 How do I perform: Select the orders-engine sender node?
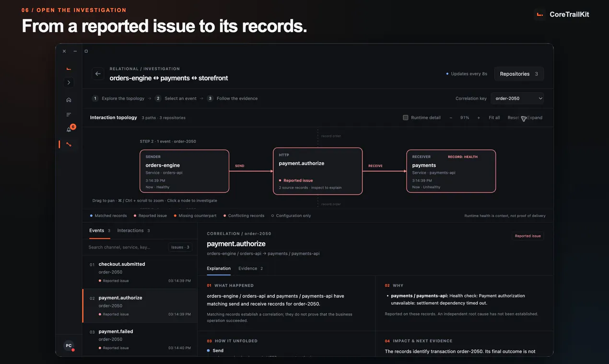185,171
